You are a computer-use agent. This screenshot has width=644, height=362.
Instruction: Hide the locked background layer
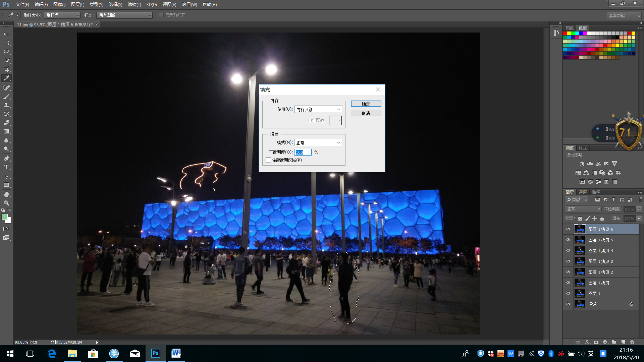tap(568, 304)
